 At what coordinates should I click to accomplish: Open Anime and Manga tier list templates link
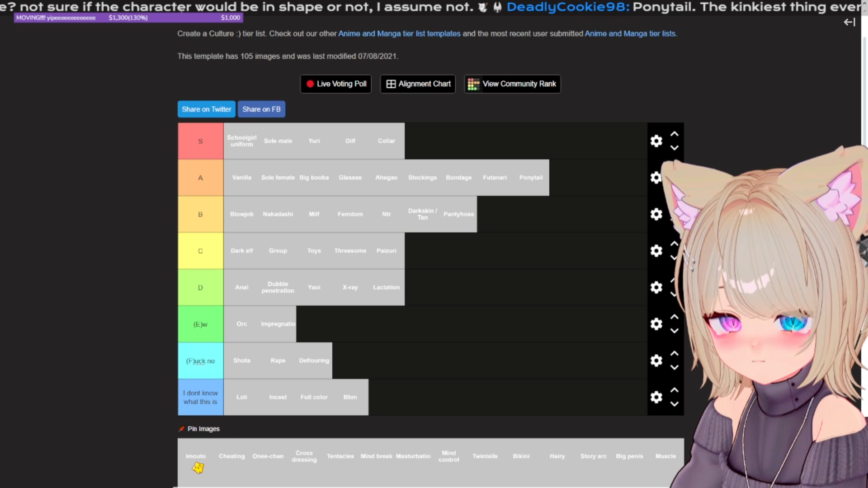click(x=399, y=33)
